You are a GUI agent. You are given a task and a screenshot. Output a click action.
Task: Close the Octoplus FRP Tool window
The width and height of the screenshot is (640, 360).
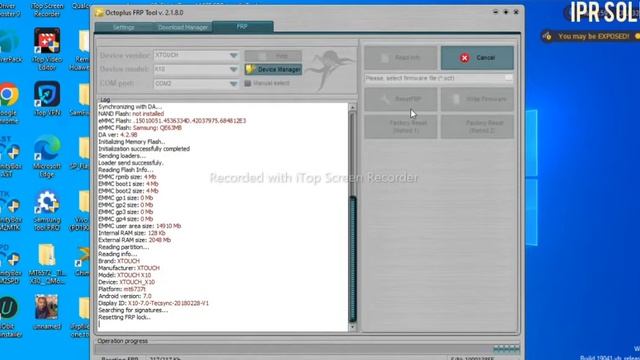[x=516, y=12]
